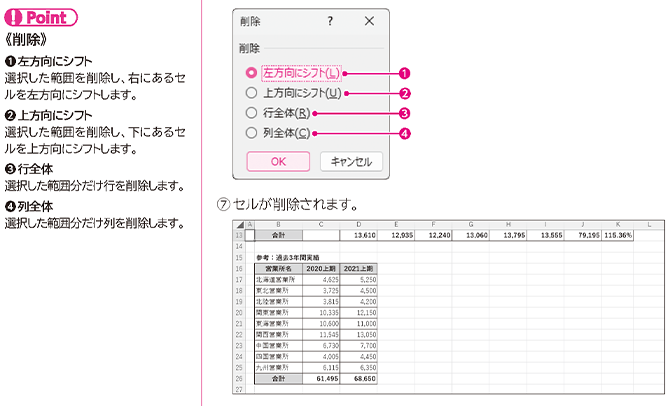Click callout marker 1 beside the dialog
Image resolution: width=670 pixels, height=406 pixels.
(404, 73)
